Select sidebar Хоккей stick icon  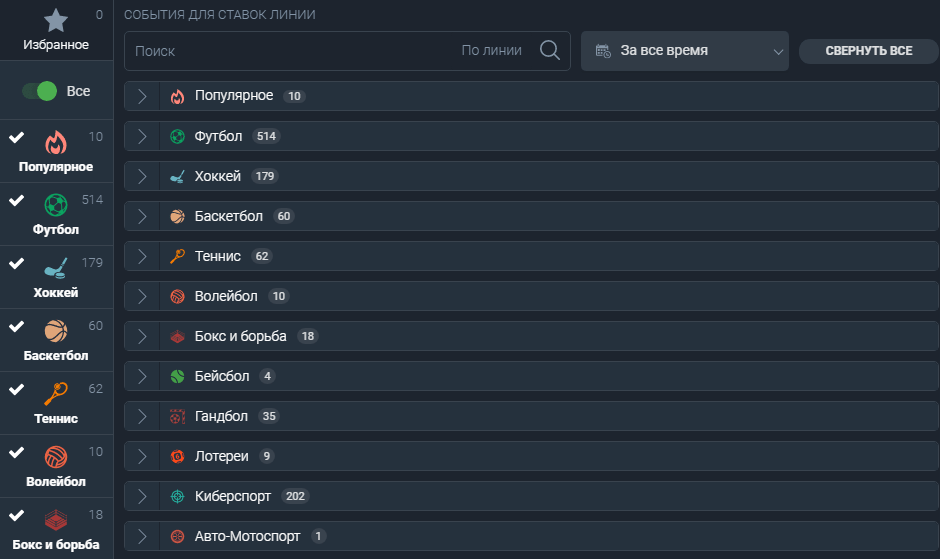click(x=56, y=268)
